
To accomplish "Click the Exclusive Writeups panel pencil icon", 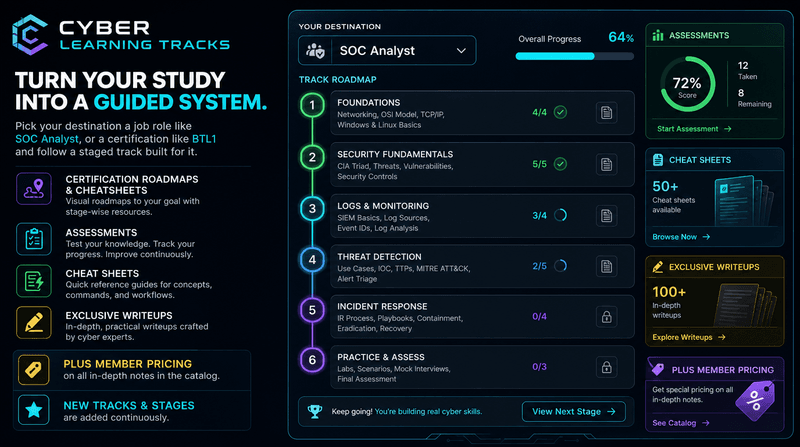I will pyautogui.click(x=658, y=267).
